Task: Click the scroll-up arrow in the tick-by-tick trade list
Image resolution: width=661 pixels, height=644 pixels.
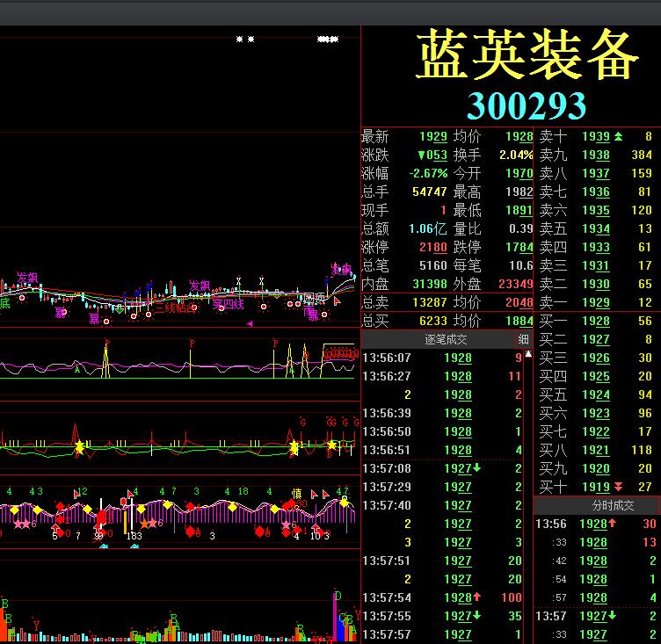Action: [528, 354]
